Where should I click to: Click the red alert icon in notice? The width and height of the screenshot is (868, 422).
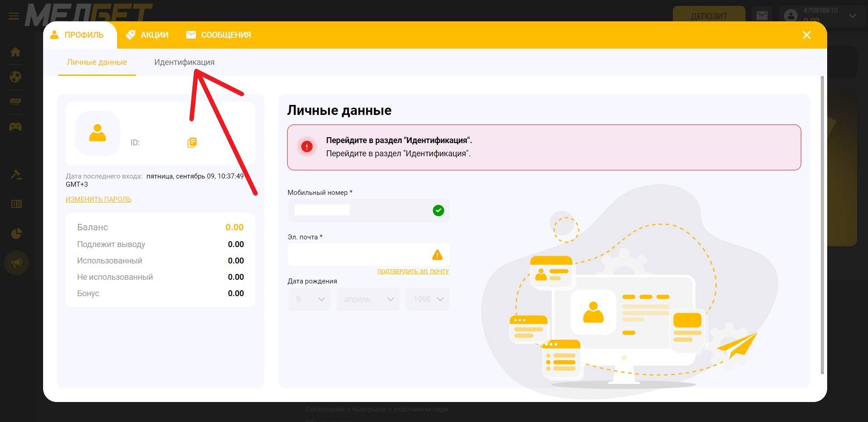(307, 147)
